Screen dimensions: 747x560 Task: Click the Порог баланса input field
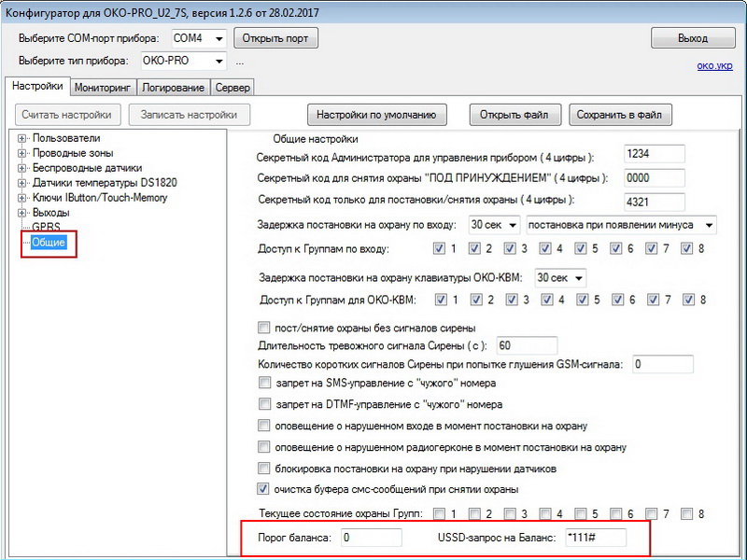point(371,538)
